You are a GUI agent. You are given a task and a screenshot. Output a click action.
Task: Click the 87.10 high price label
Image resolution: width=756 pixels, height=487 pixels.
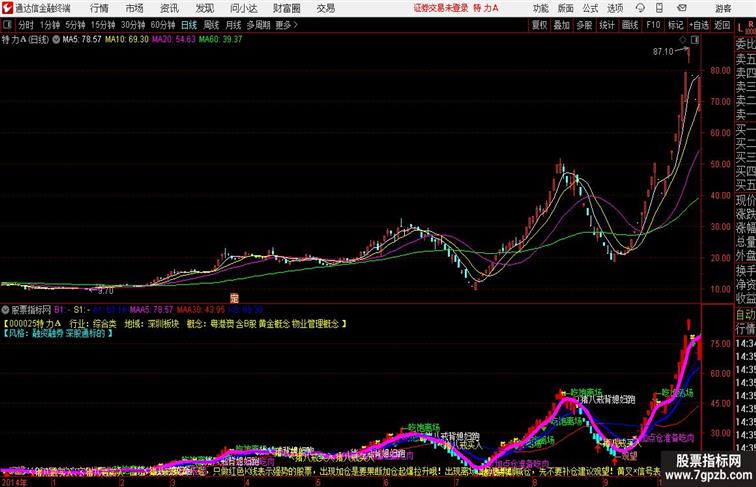[x=663, y=52]
